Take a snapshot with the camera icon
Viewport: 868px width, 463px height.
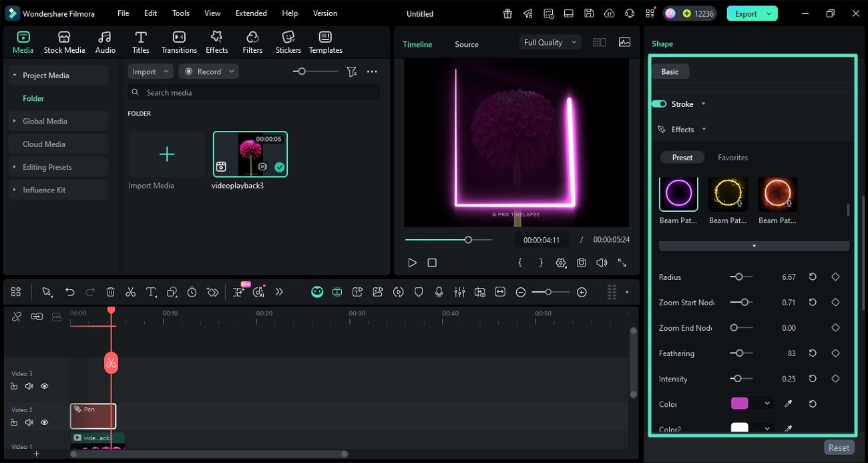click(x=581, y=263)
